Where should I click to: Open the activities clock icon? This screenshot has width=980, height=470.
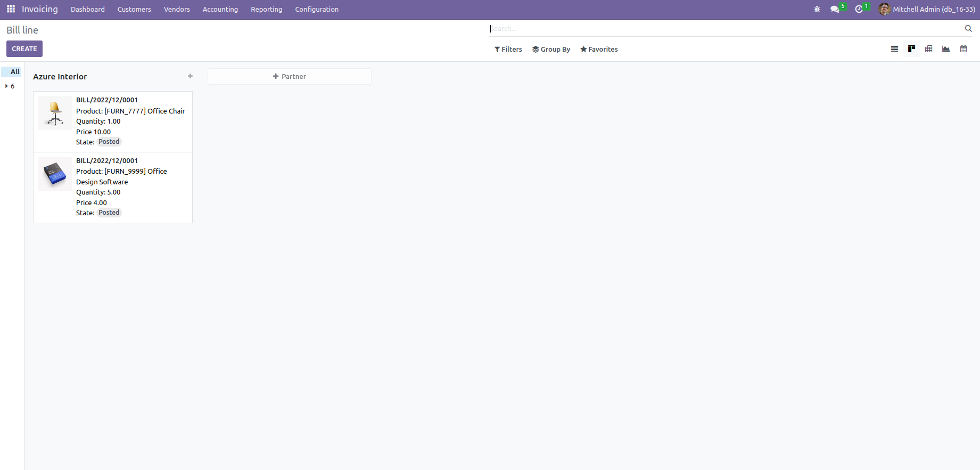coord(859,9)
